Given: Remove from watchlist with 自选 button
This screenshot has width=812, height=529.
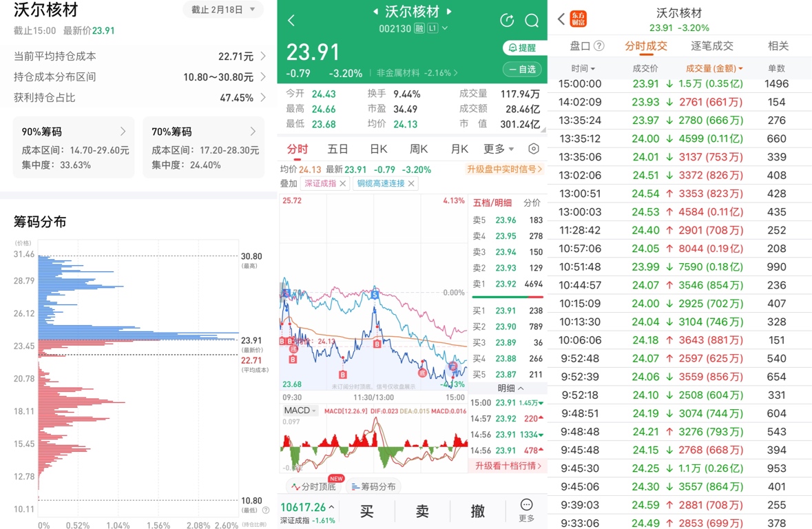Looking at the screenshot, I should point(522,70).
